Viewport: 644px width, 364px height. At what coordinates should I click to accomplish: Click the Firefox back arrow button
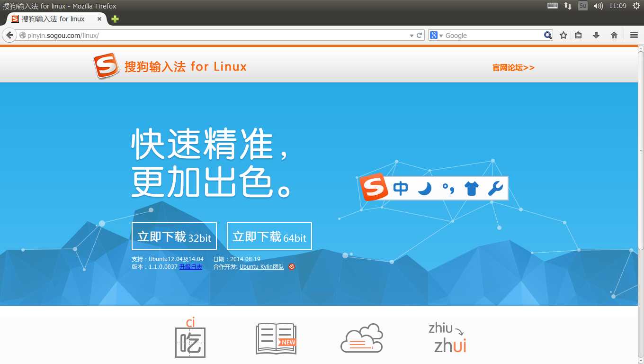click(x=9, y=35)
